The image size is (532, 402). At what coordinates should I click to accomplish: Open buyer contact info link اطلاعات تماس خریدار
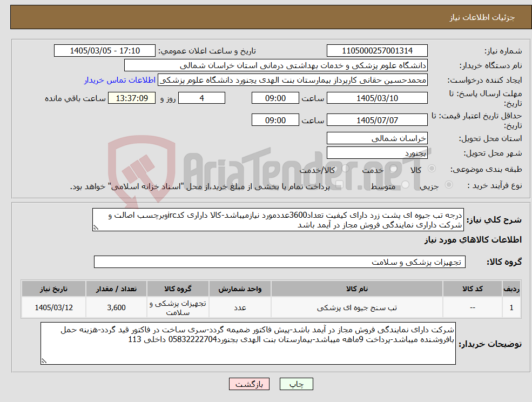120,80
